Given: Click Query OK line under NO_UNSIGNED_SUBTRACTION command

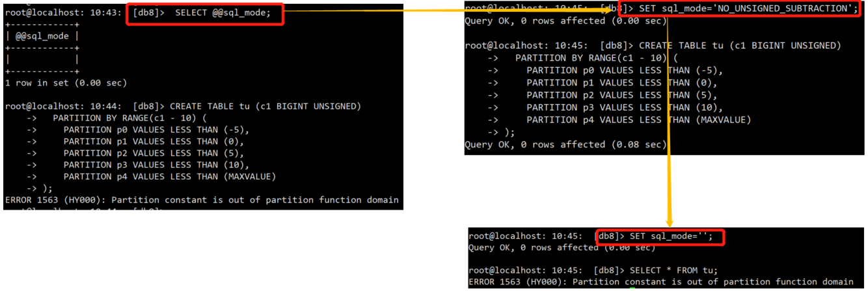Looking at the screenshot, I should (x=566, y=21).
